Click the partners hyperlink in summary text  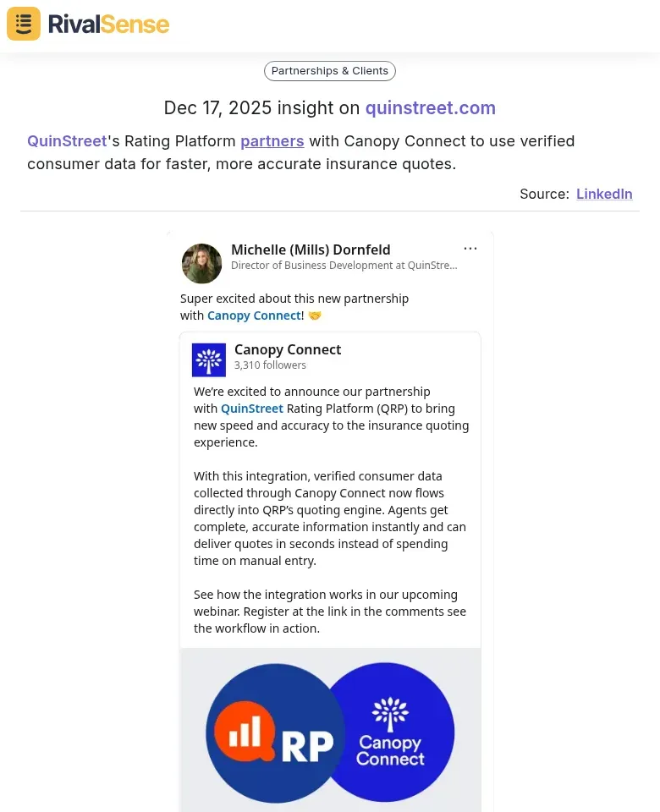272,141
